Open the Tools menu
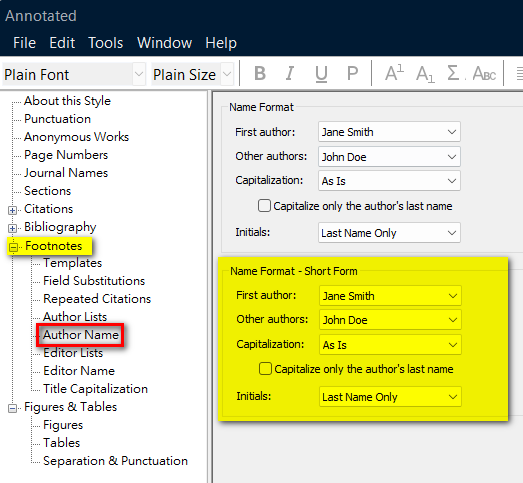The width and height of the screenshot is (523, 483). click(x=105, y=43)
